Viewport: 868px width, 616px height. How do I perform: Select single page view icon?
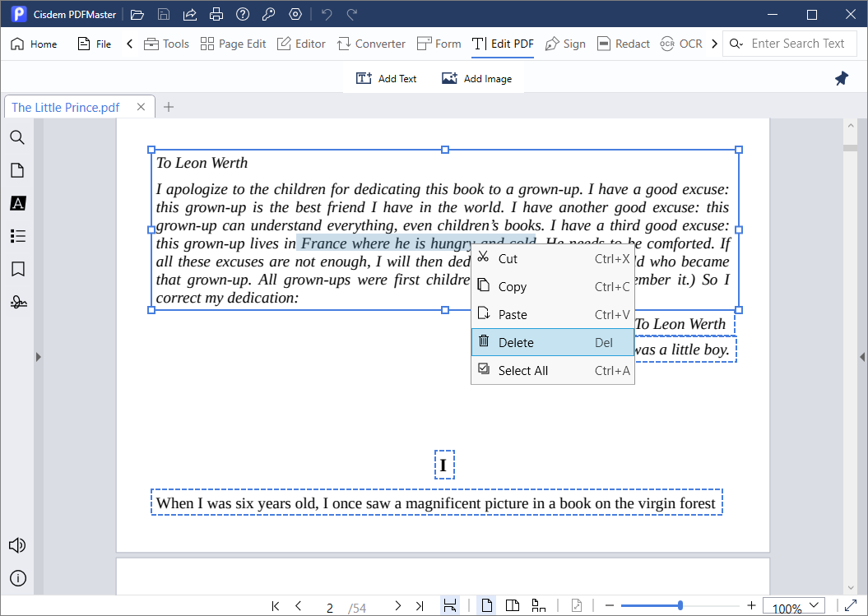pos(486,605)
